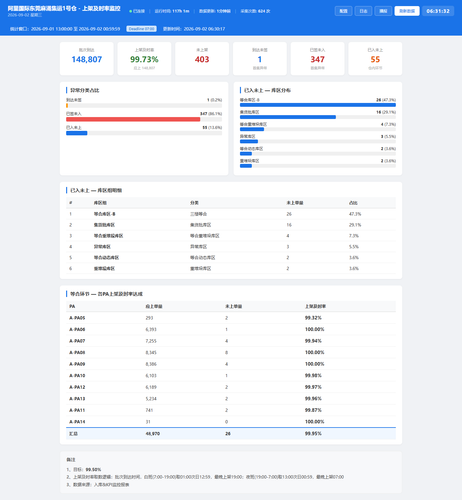Screen dimensions: 462x500
Task: Select the A-PA12 row label
Action: (77, 387)
